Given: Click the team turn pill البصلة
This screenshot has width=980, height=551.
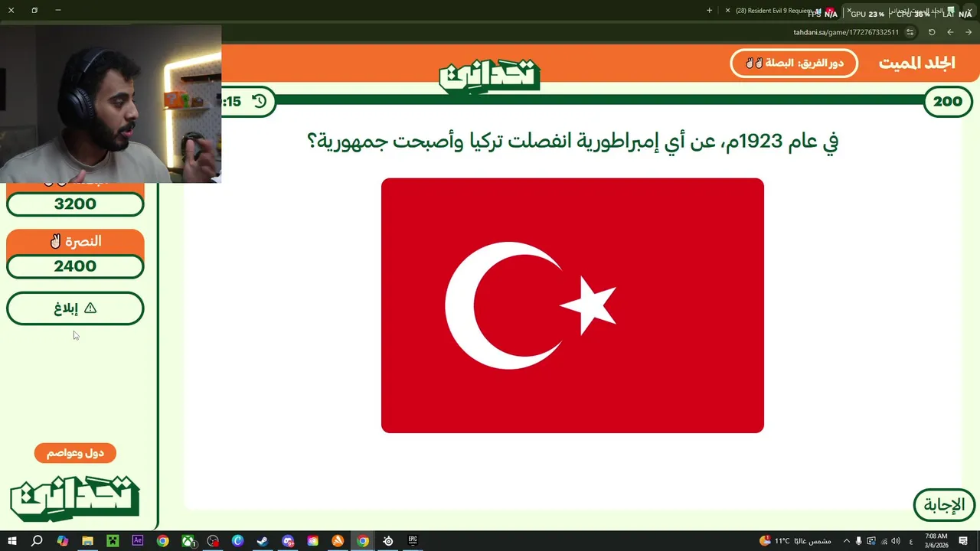Looking at the screenshot, I should [x=794, y=63].
